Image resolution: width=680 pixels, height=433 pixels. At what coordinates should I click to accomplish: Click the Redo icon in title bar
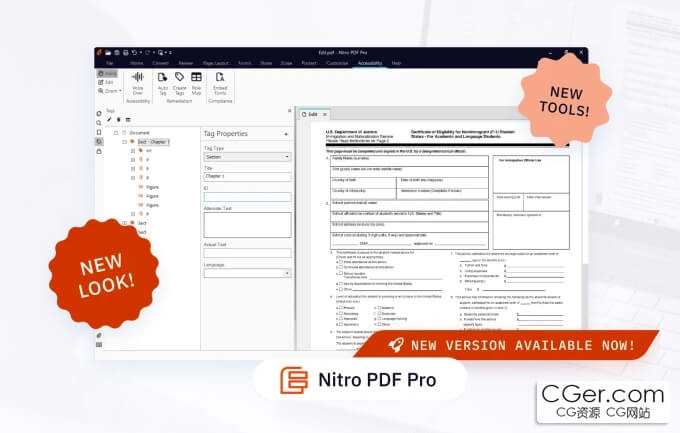tap(147, 52)
